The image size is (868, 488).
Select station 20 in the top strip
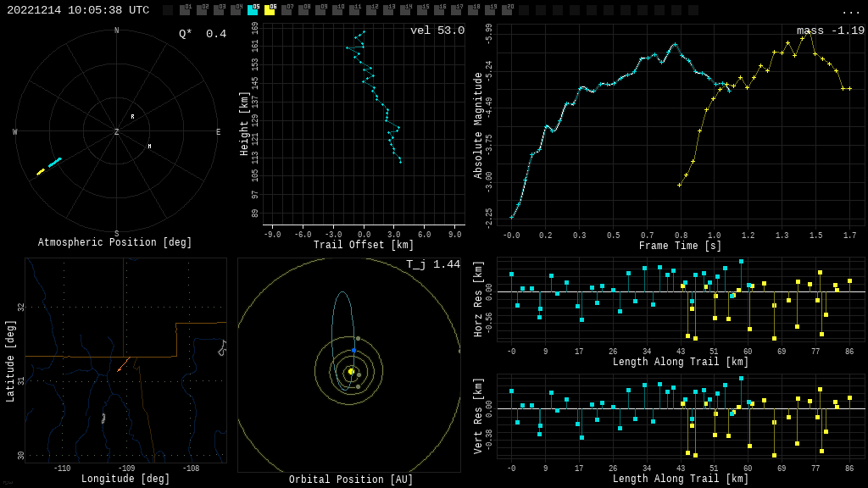pyautogui.click(x=507, y=10)
